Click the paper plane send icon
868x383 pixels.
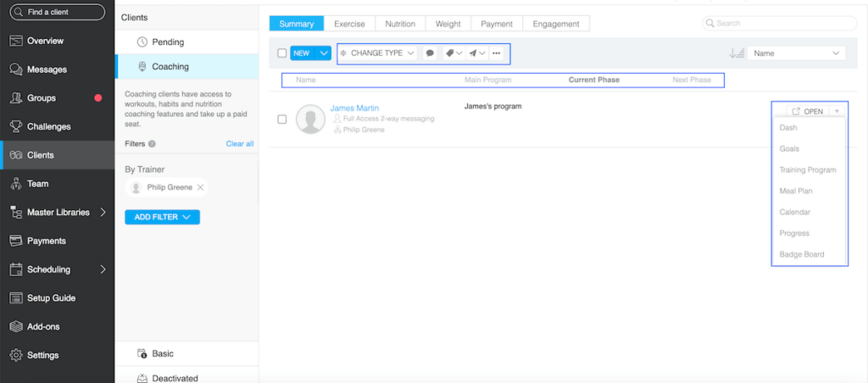click(475, 53)
